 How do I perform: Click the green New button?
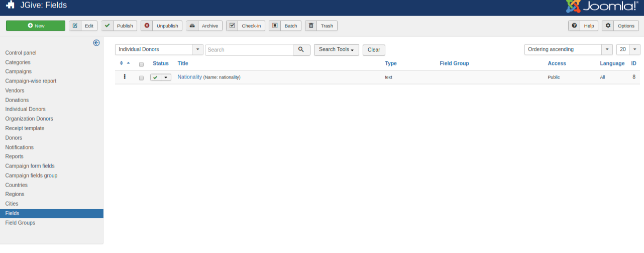click(36, 26)
